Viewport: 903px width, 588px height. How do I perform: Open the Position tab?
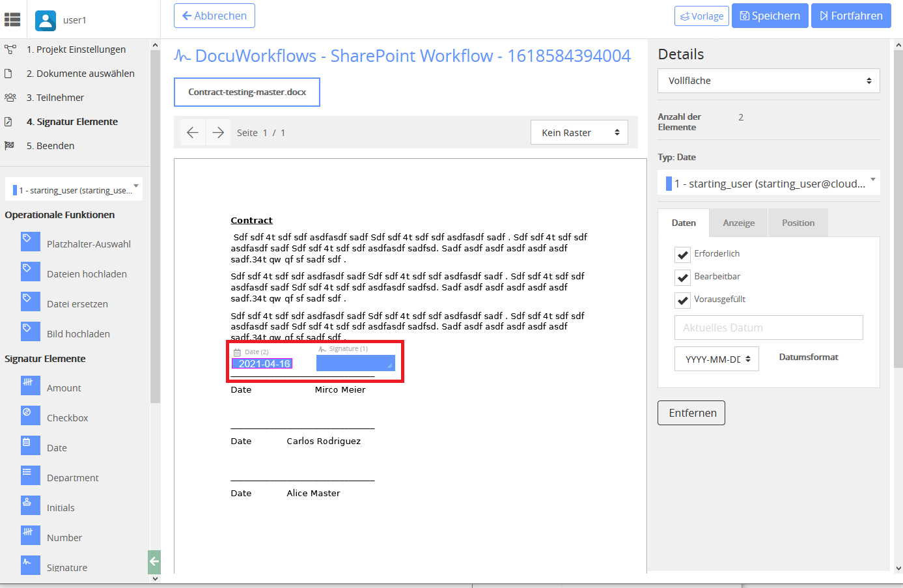click(798, 222)
